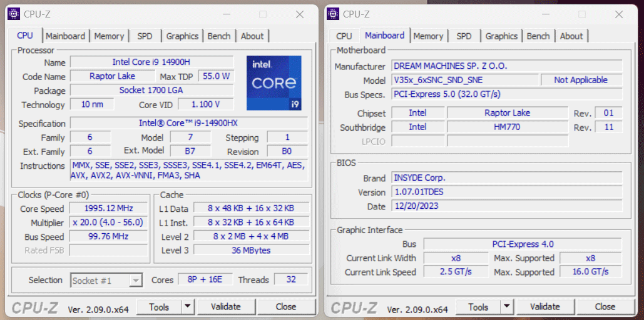Click the Package value Socket 1700 LGA
644x320 pixels.
point(152,90)
